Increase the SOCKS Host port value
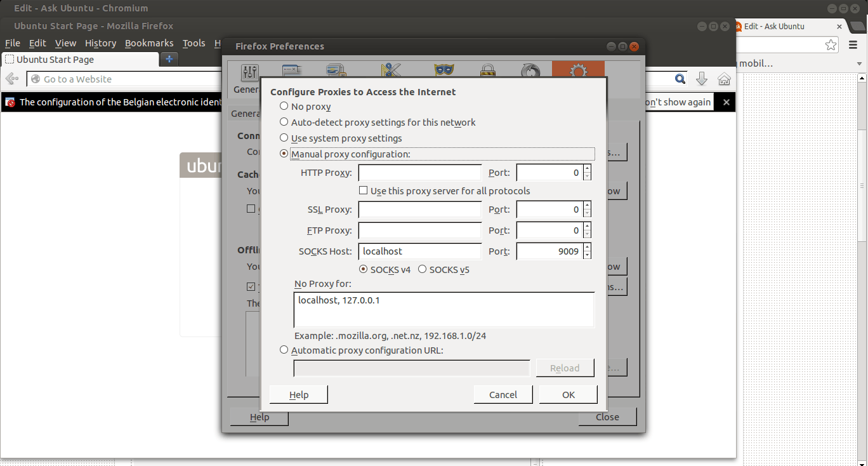 coord(587,248)
